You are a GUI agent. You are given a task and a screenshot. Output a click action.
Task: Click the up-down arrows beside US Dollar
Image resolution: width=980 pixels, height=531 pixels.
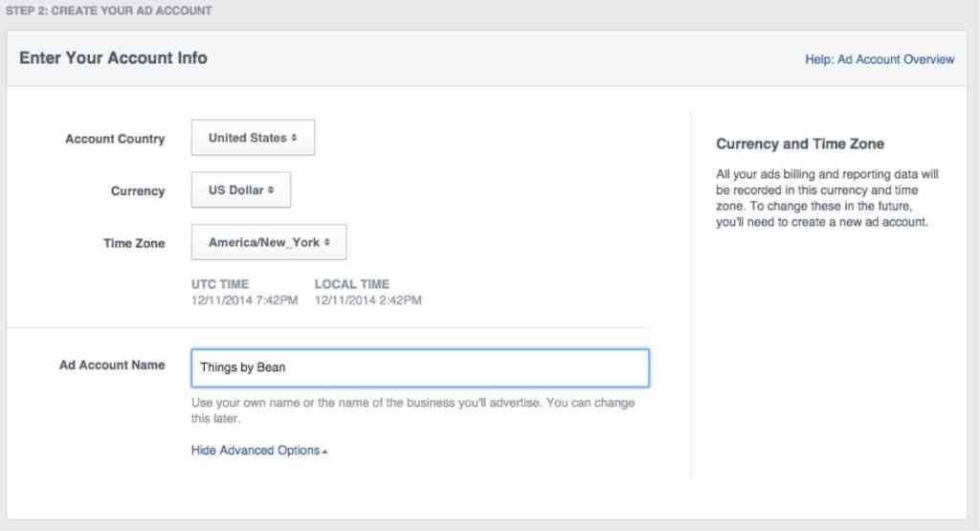[x=272, y=190]
